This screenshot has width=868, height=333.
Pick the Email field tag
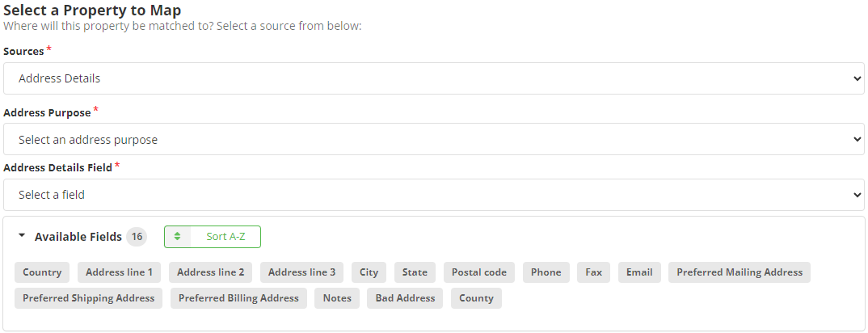(639, 272)
